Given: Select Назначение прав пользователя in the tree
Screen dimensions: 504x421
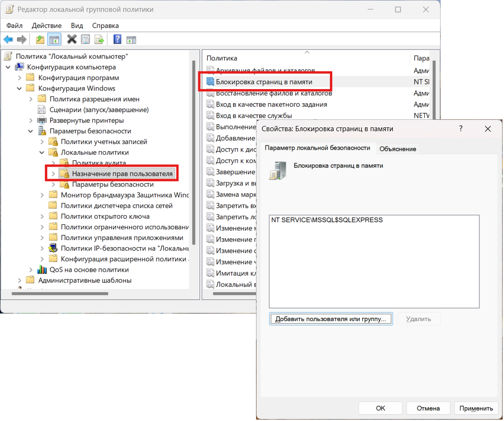Looking at the screenshot, I should click(122, 174).
